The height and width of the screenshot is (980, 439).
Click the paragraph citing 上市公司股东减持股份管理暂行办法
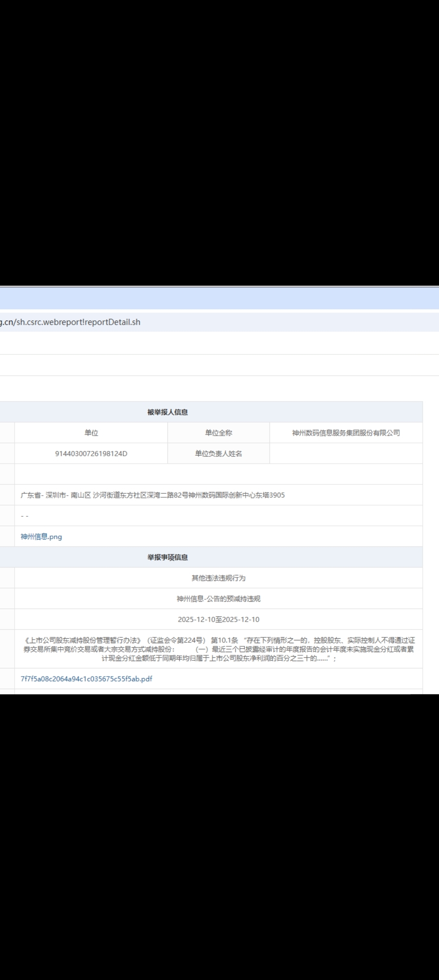coord(219,649)
